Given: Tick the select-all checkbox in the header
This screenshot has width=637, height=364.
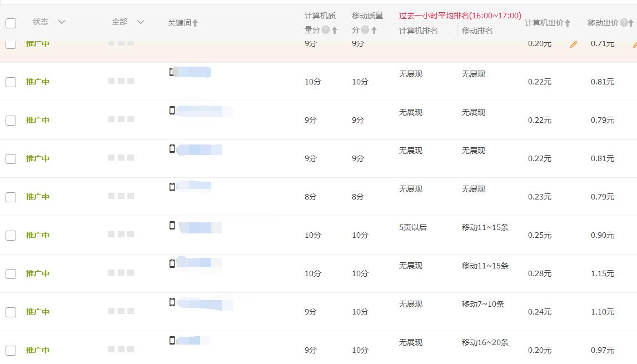Looking at the screenshot, I should click(11, 23).
